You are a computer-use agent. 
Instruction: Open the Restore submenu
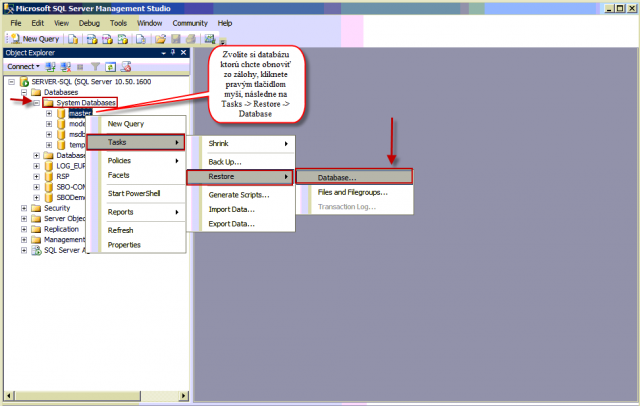coord(240,177)
